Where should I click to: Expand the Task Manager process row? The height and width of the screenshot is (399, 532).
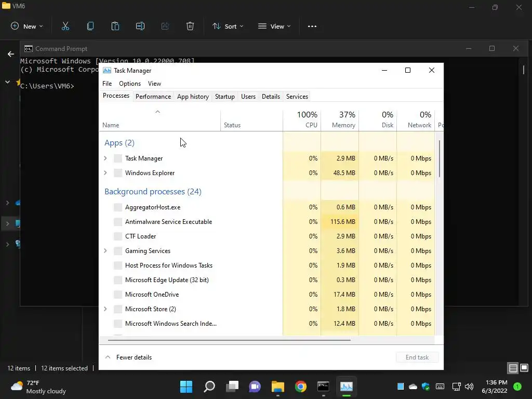point(105,158)
